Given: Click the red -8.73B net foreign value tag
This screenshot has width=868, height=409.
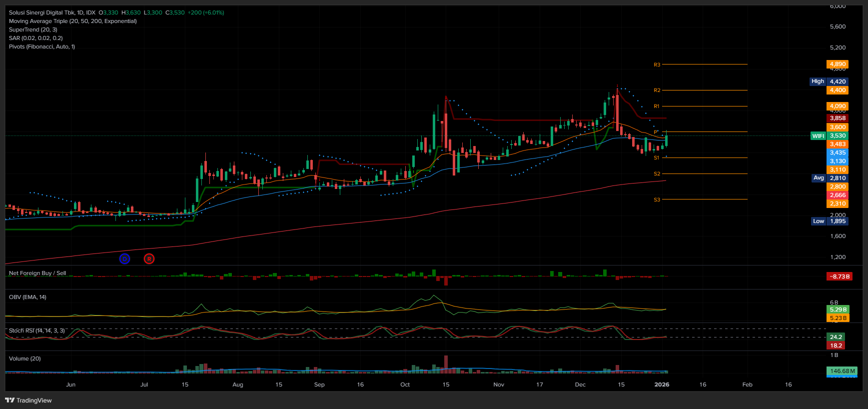Looking at the screenshot, I should tap(839, 276).
